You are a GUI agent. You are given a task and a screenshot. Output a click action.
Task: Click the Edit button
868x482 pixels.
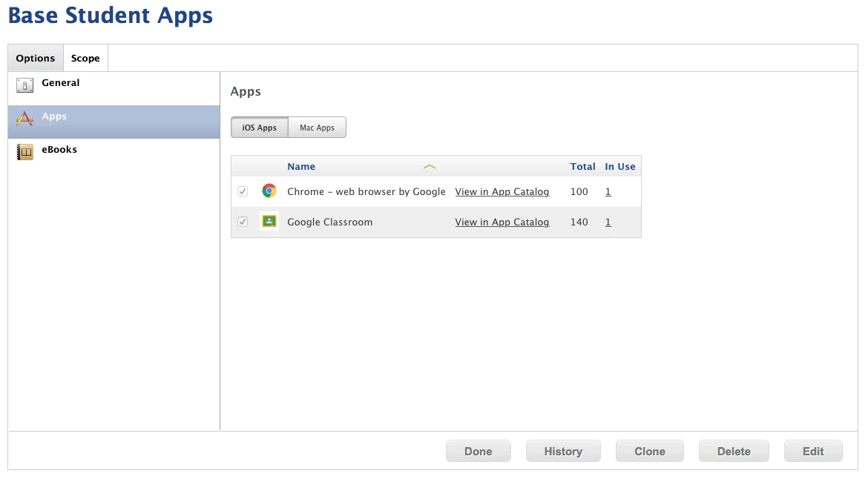click(813, 451)
